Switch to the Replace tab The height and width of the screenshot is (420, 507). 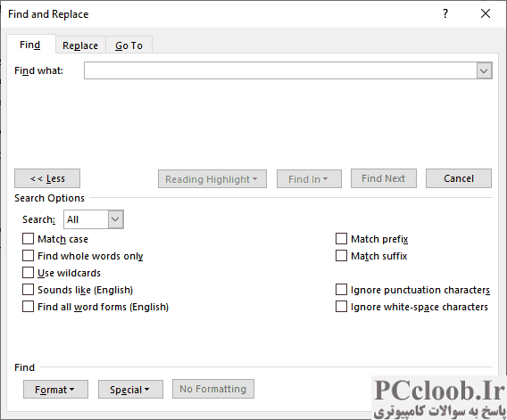[80, 45]
